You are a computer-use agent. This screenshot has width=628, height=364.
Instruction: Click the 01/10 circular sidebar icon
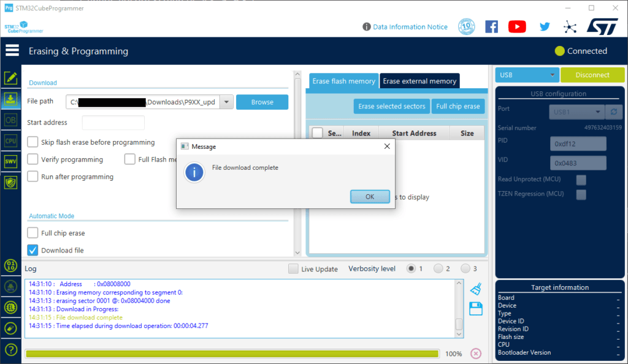[x=11, y=265]
